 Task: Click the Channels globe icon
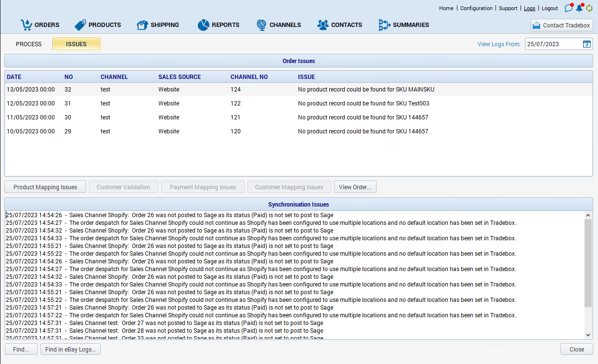coord(261,25)
